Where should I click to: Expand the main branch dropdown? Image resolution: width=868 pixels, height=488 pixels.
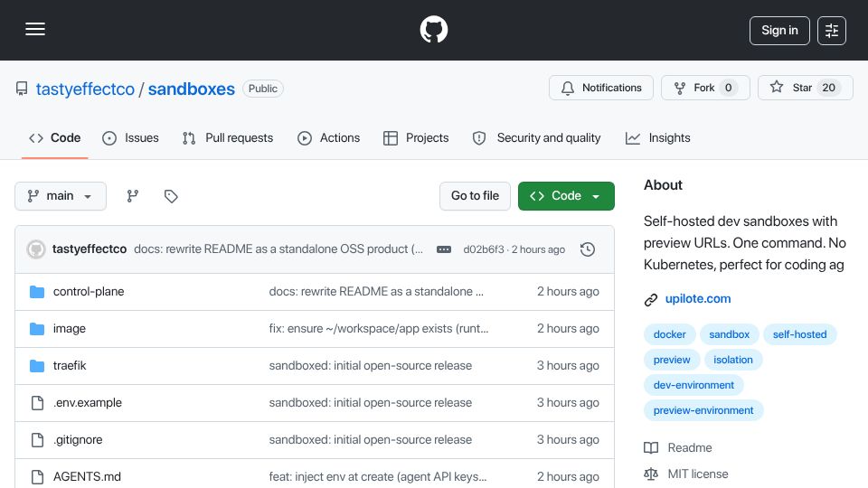(x=61, y=196)
